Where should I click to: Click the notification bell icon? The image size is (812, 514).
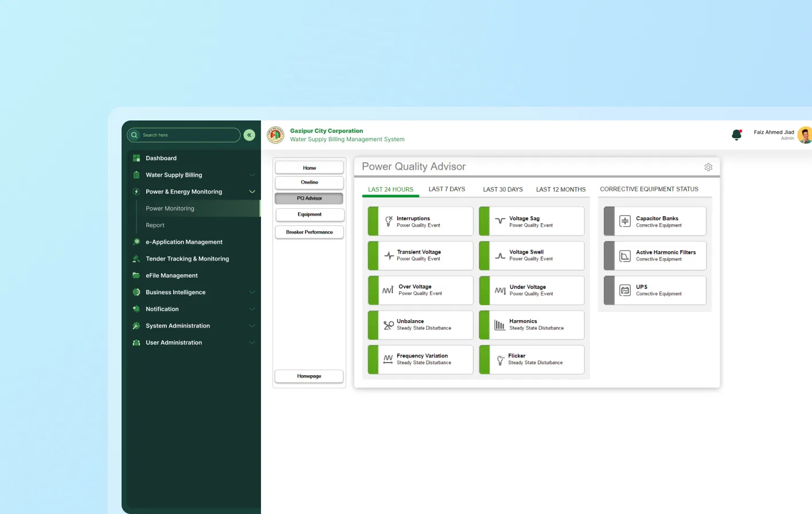coord(736,135)
